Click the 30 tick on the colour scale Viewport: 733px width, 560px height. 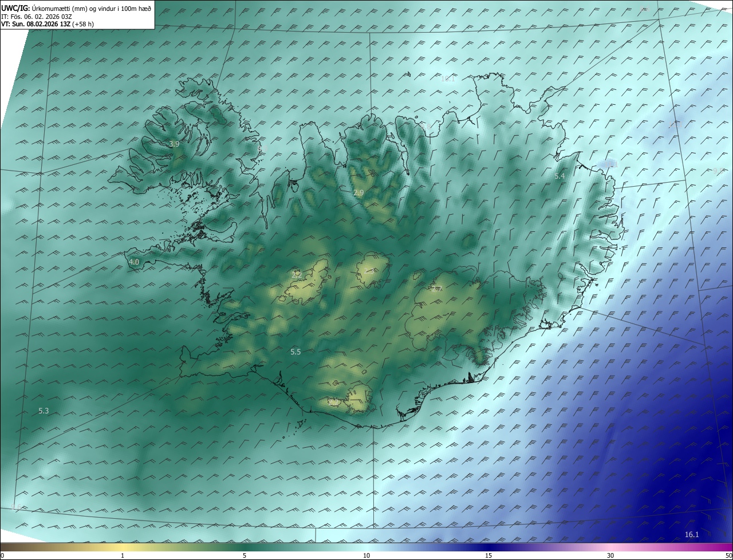[610, 555]
